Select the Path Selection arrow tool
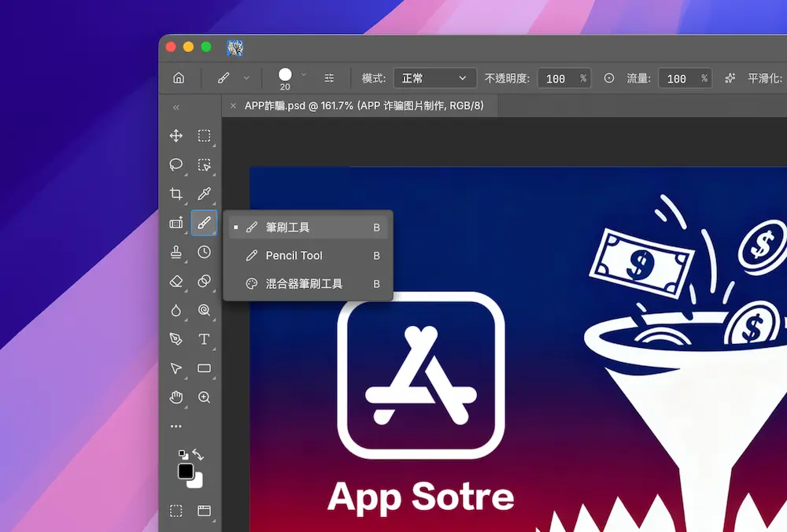Viewport: 787px width, 532px height. [x=176, y=368]
